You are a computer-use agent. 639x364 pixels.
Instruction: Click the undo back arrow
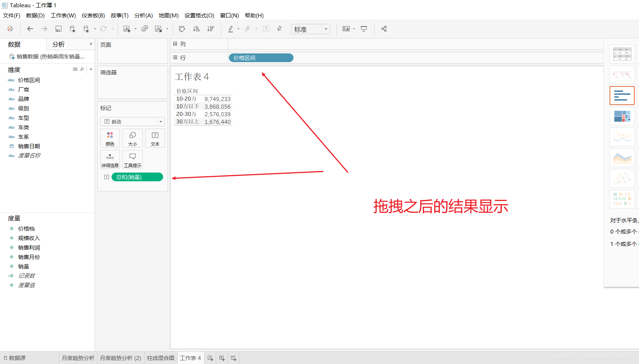click(x=30, y=29)
